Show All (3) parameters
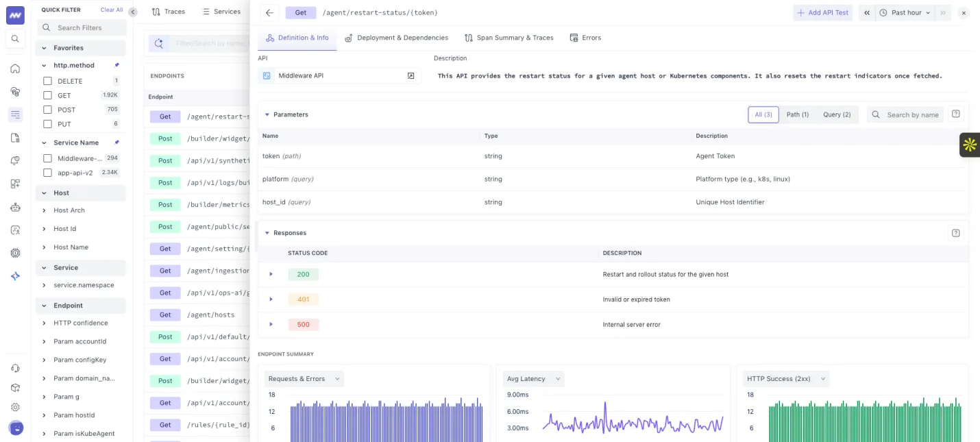This screenshot has width=980, height=442. point(763,114)
